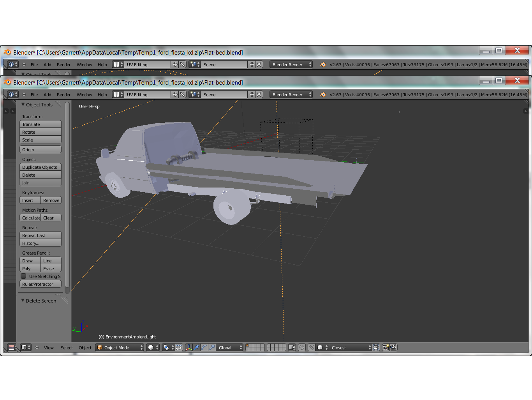Open the Object Mode dropdown
532x400 pixels.
tap(120, 347)
